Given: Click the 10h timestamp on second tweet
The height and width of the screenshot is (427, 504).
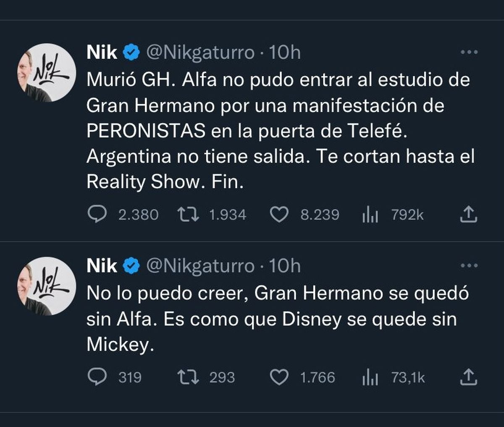Looking at the screenshot, I should [x=284, y=266].
